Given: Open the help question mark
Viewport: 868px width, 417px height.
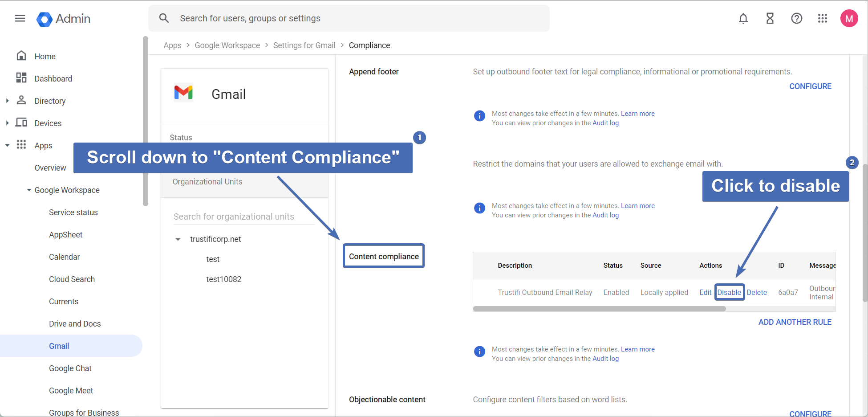Looking at the screenshot, I should click(797, 18).
